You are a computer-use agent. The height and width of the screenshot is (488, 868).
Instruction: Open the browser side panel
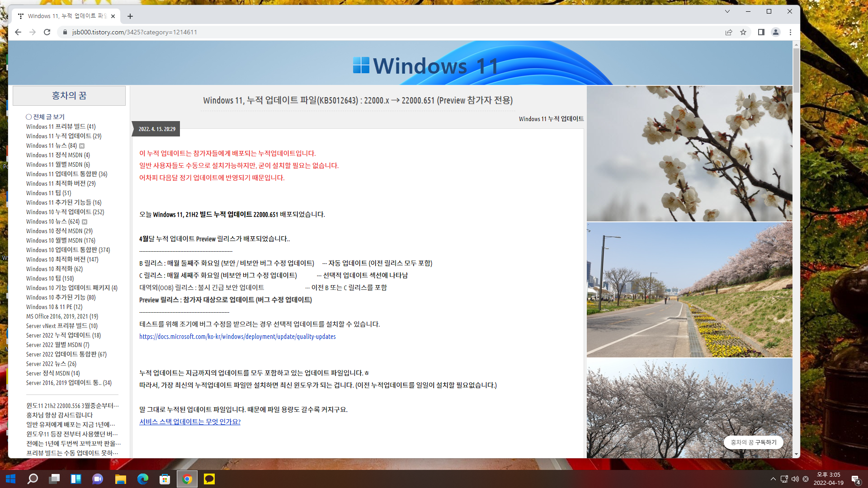[761, 32]
